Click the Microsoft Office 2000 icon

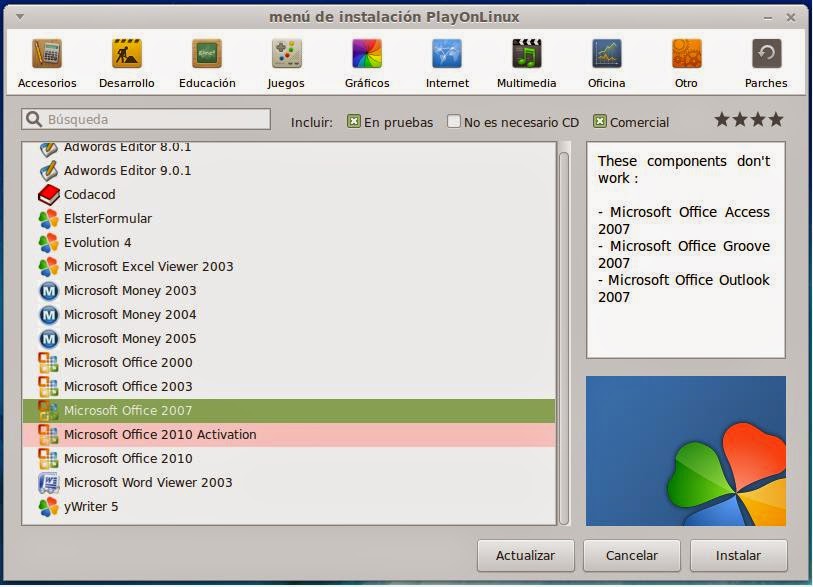click(48, 362)
